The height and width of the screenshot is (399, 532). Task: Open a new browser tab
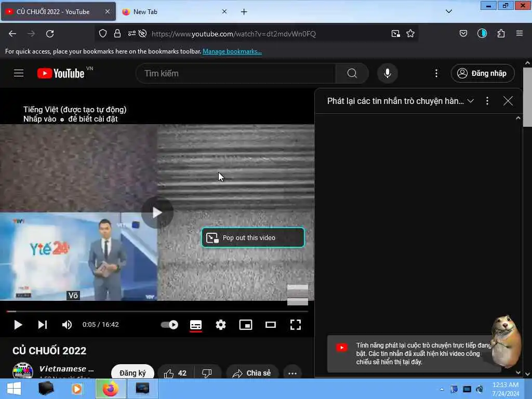pos(244,12)
